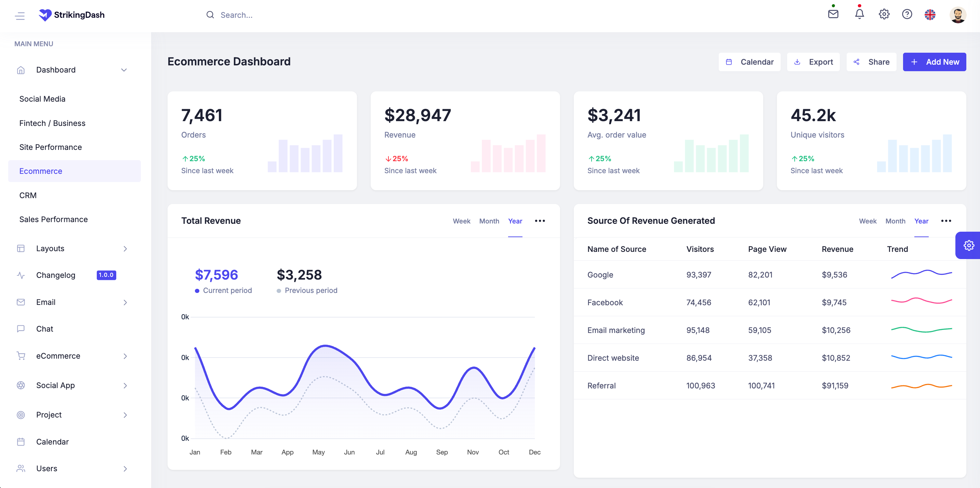980x488 pixels.
Task: Open the help question mark icon
Action: 907,14
